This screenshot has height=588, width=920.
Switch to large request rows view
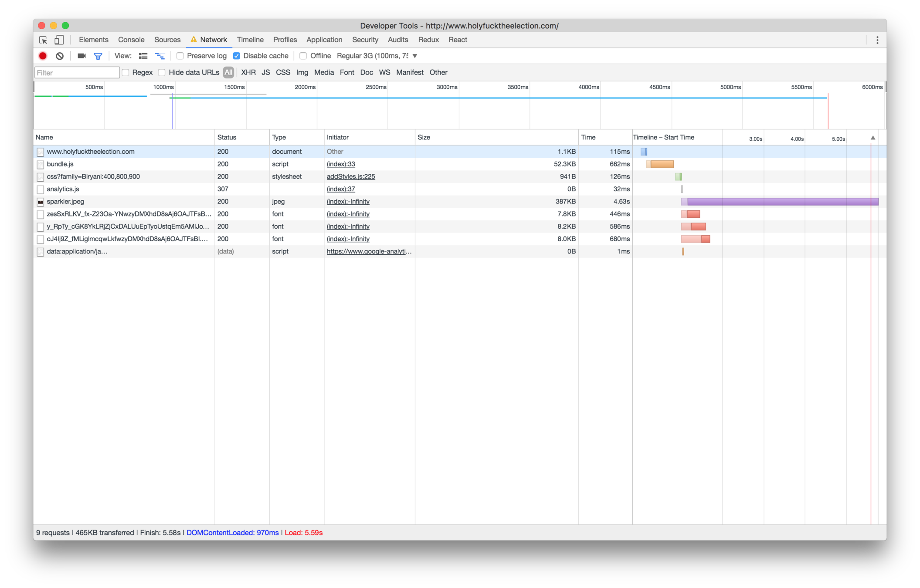point(143,56)
